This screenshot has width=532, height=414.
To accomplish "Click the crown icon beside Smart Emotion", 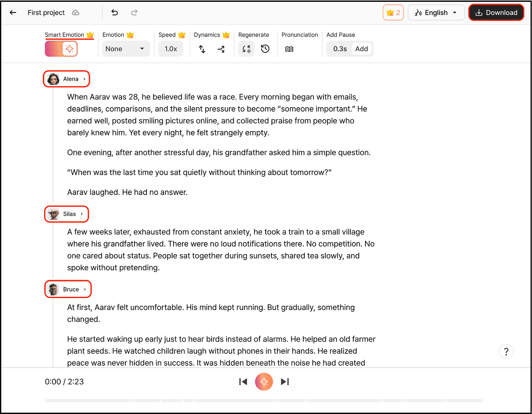I will [x=90, y=35].
